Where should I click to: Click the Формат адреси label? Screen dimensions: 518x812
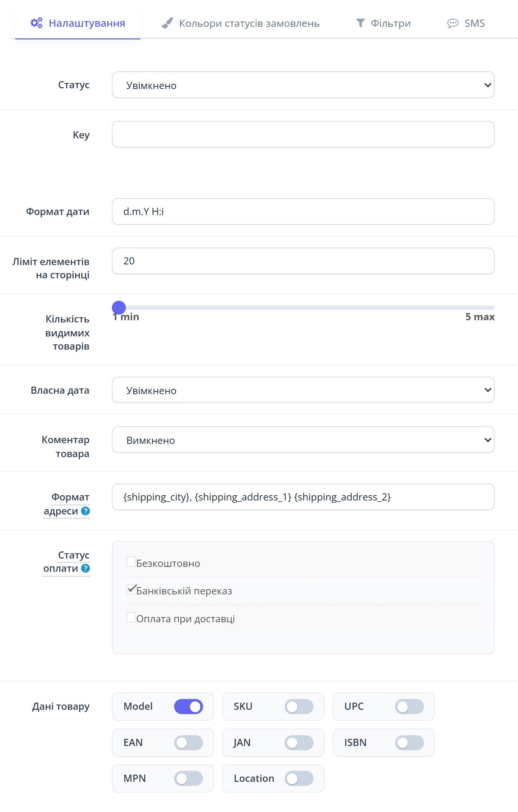[66, 504]
